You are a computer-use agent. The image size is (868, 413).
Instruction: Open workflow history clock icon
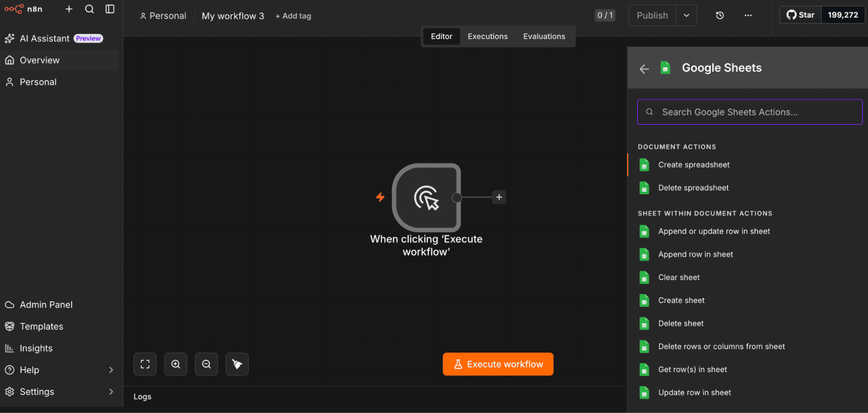click(719, 15)
